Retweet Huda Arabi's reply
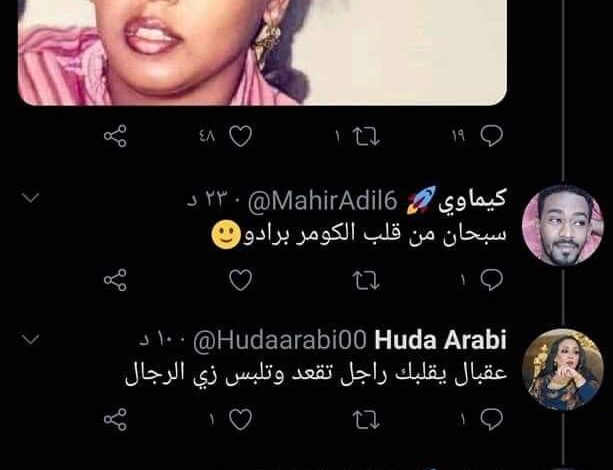The image size is (613, 470). click(x=366, y=420)
